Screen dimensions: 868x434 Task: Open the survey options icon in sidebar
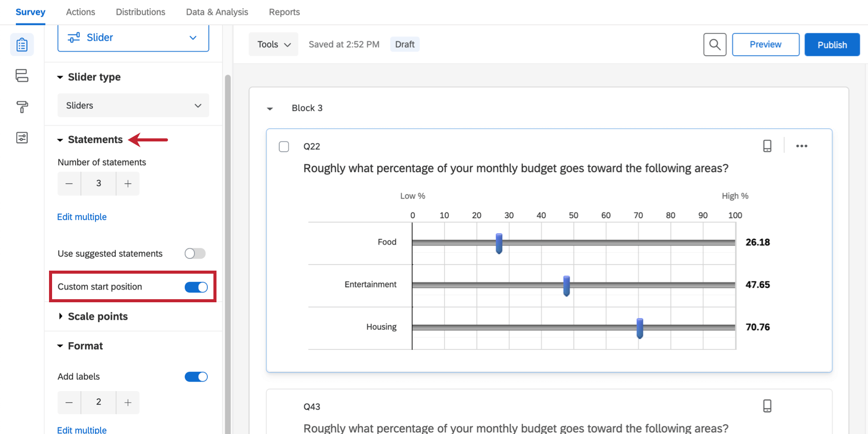(22, 138)
